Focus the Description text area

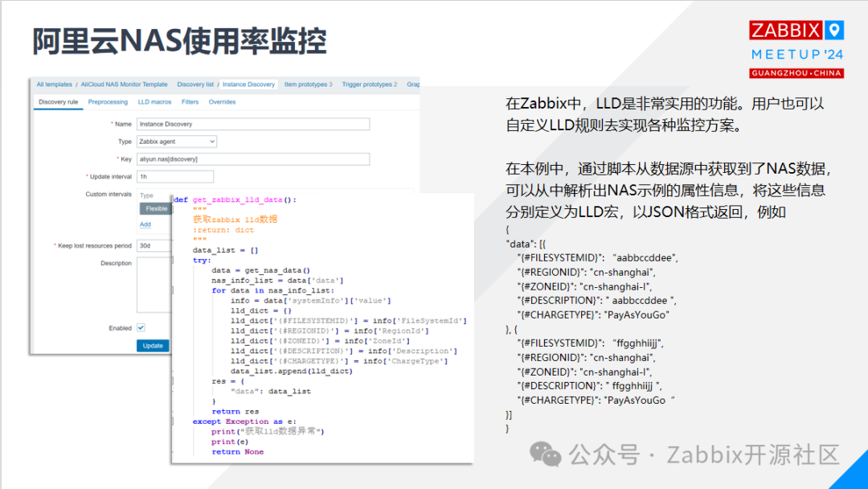coord(154,286)
